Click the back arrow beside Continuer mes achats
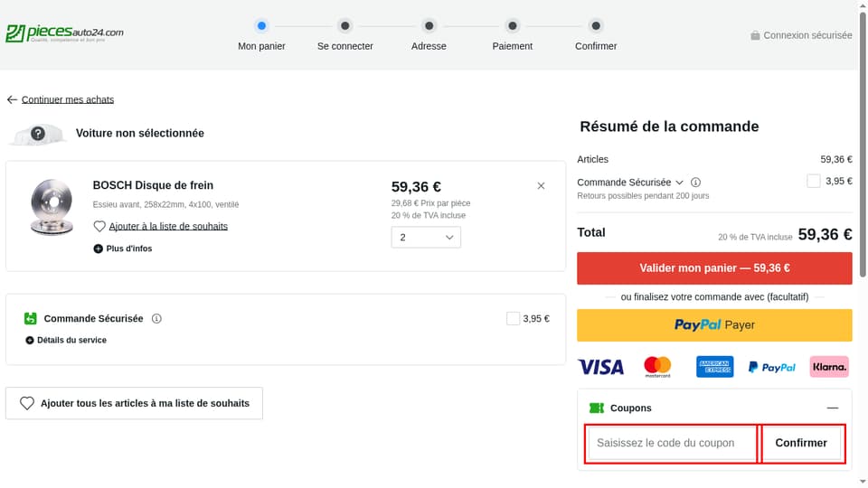This screenshot has height=488, width=868. 12,99
